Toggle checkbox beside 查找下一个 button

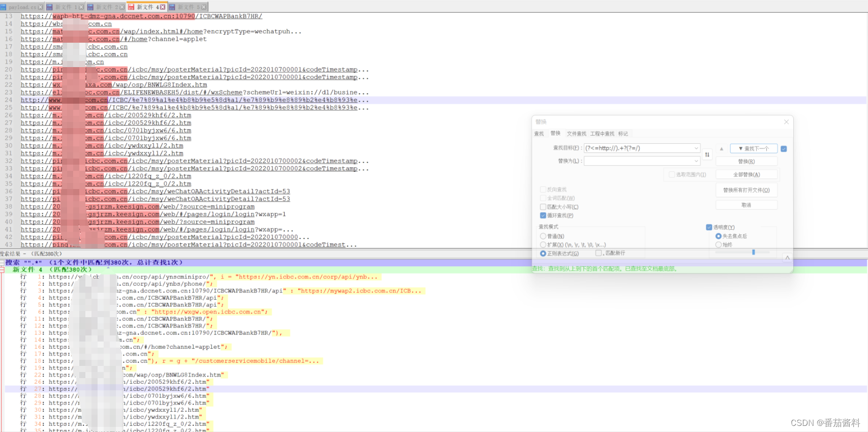(x=784, y=149)
